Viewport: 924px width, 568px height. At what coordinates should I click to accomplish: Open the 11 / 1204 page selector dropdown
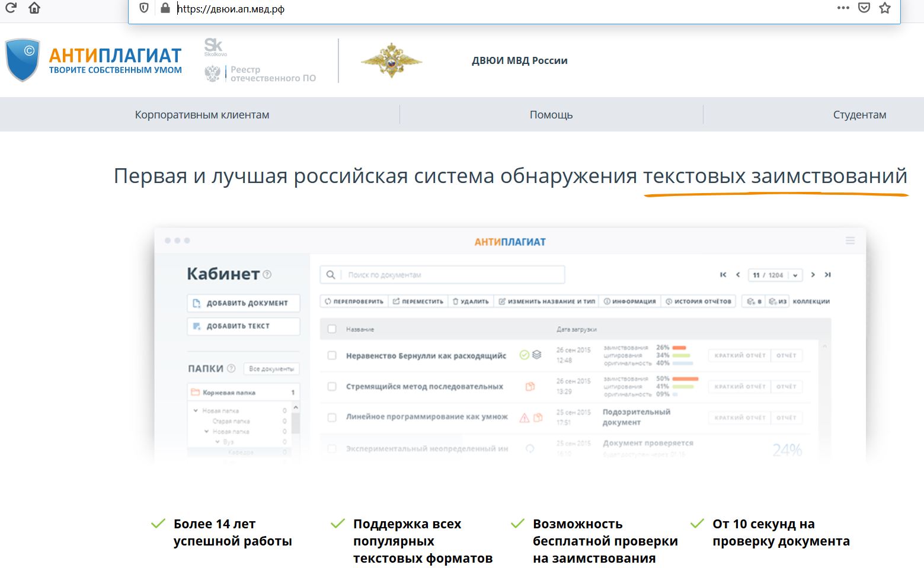(x=775, y=275)
